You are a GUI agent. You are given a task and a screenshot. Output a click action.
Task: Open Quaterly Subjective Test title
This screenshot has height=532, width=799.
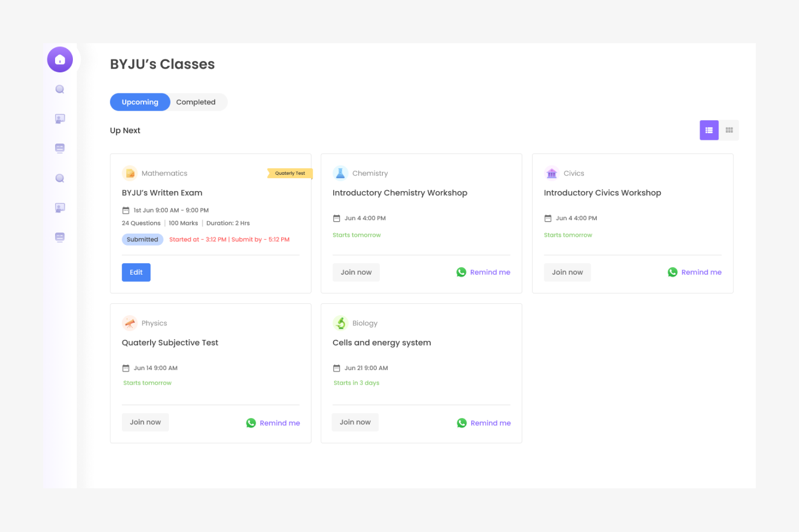point(170,343)
